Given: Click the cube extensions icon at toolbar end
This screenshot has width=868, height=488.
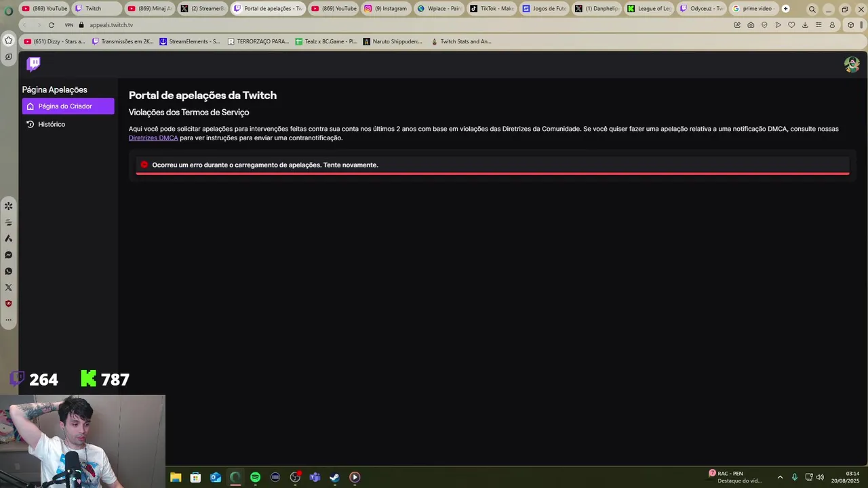Looking at the screenshot, I should (x=851, y=25).
